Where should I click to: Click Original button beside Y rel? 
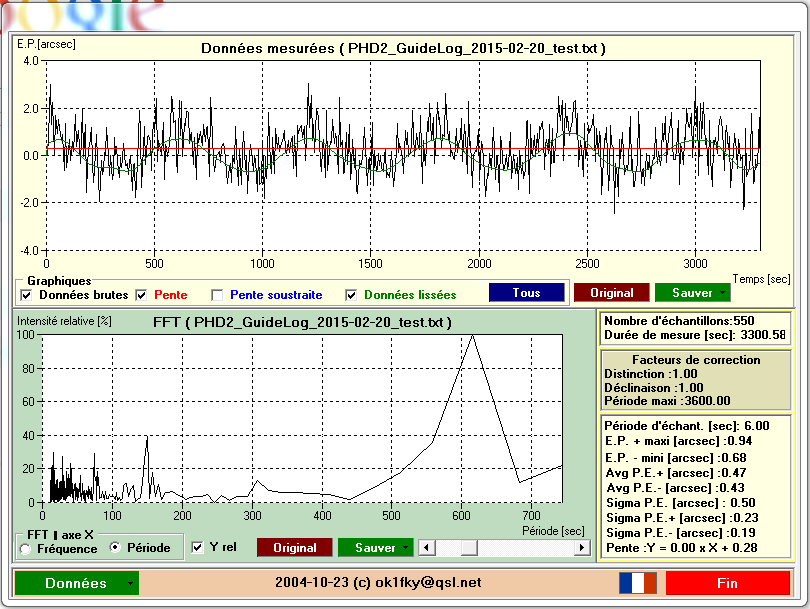point(294,548)
